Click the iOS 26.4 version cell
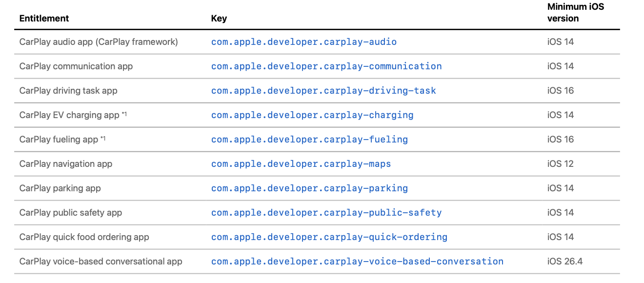Screen dimensions: 644x283 564,262
